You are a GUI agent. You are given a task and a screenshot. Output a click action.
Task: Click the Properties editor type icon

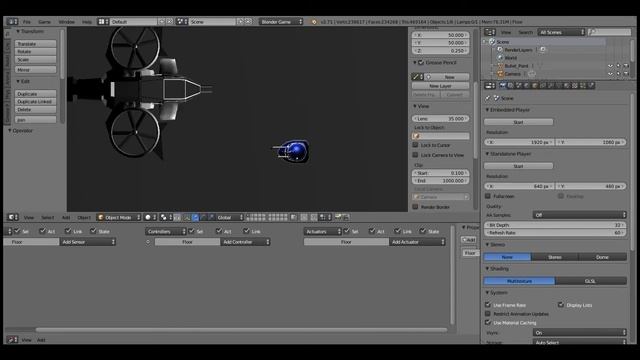tap(490, 85)
